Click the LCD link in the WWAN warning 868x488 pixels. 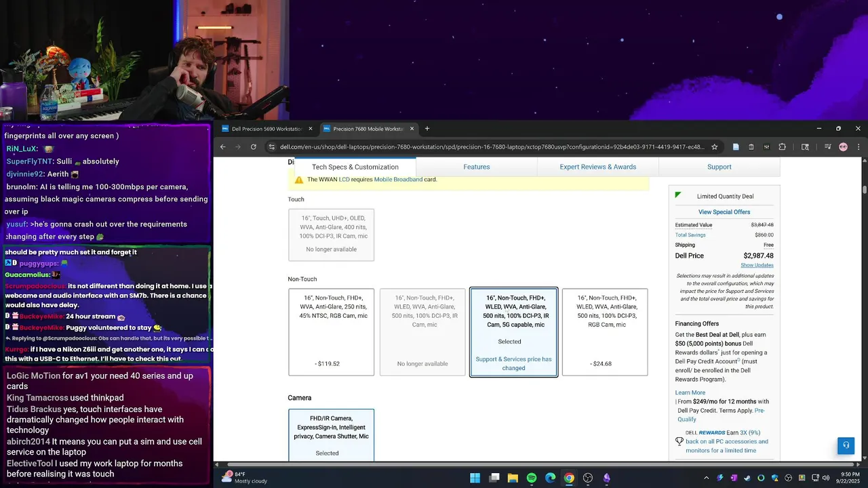(344, 180)
